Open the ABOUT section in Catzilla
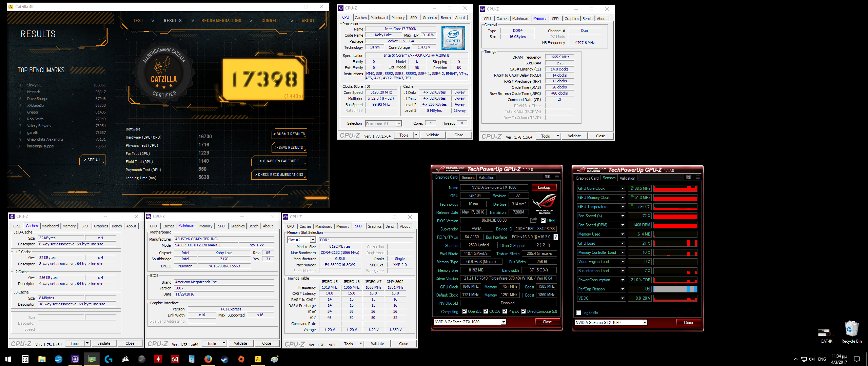Image resolution: width=868 pixels, height=366 pixels. coord(308,21)
